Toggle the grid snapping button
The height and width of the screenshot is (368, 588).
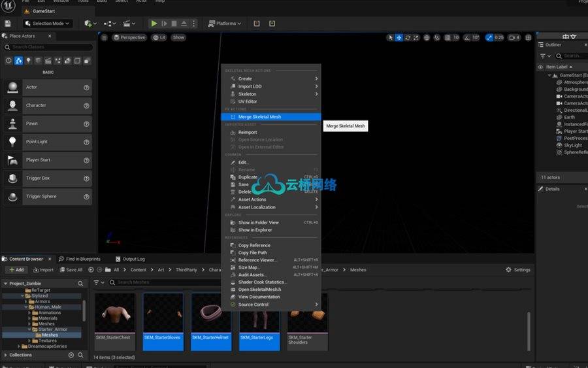[x=448, y=37]
